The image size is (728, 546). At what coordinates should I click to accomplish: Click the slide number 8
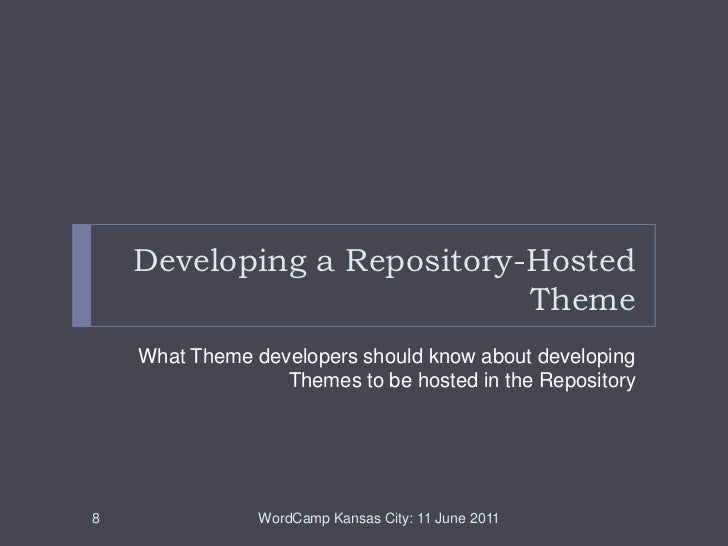tap(96, 518)
